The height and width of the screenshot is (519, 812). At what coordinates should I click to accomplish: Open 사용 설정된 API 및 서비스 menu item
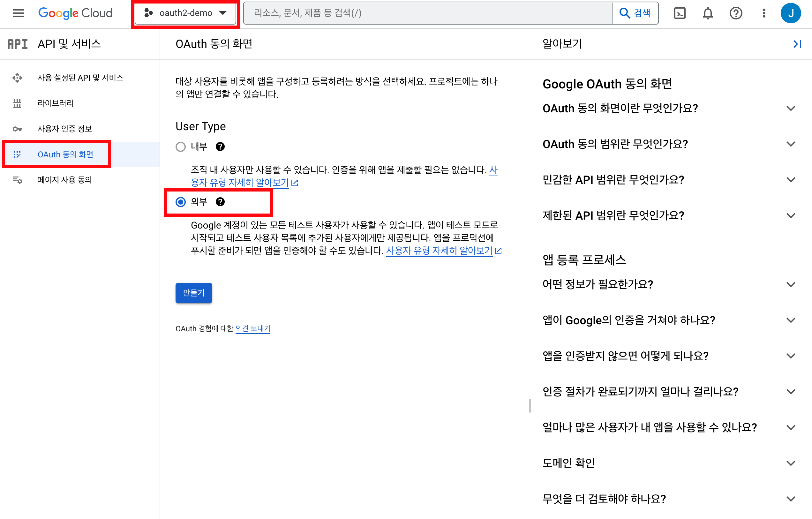click(80, 78)
